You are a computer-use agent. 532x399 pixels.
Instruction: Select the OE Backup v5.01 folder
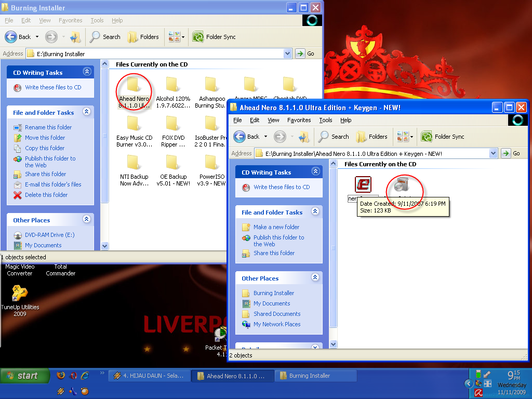click(x=173, y=170)
